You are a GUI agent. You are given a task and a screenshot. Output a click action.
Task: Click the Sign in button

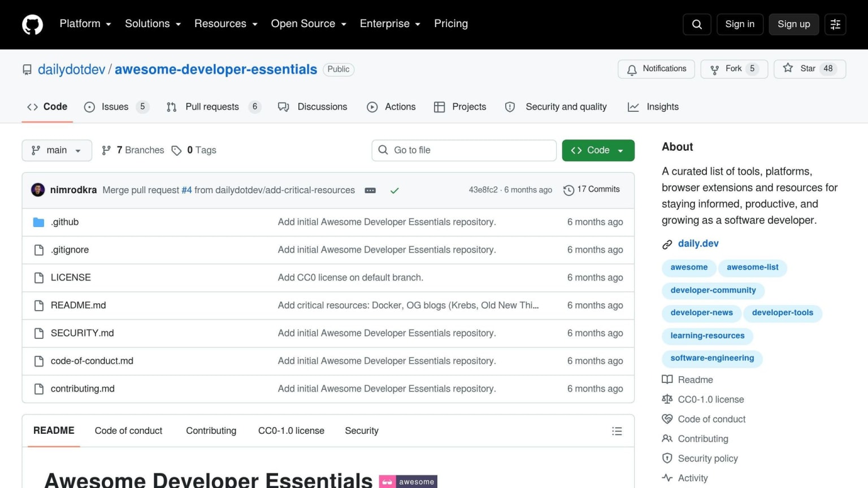[740, 24]
